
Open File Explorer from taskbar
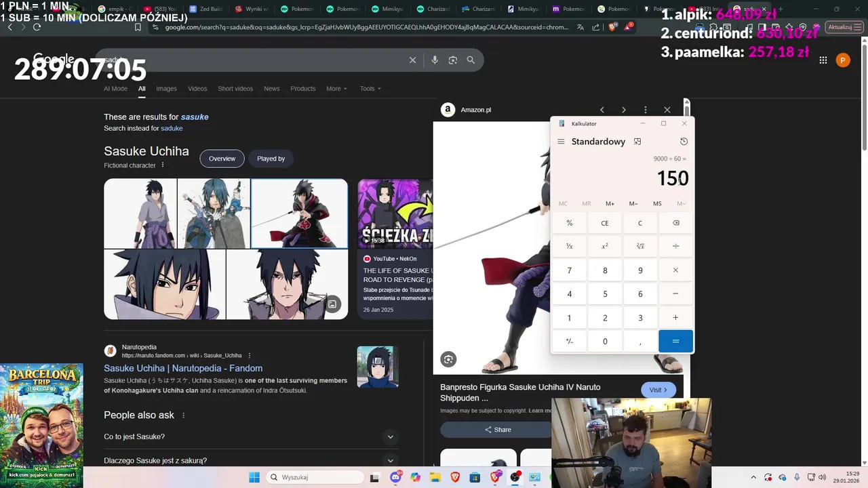[x=435, y=477]
